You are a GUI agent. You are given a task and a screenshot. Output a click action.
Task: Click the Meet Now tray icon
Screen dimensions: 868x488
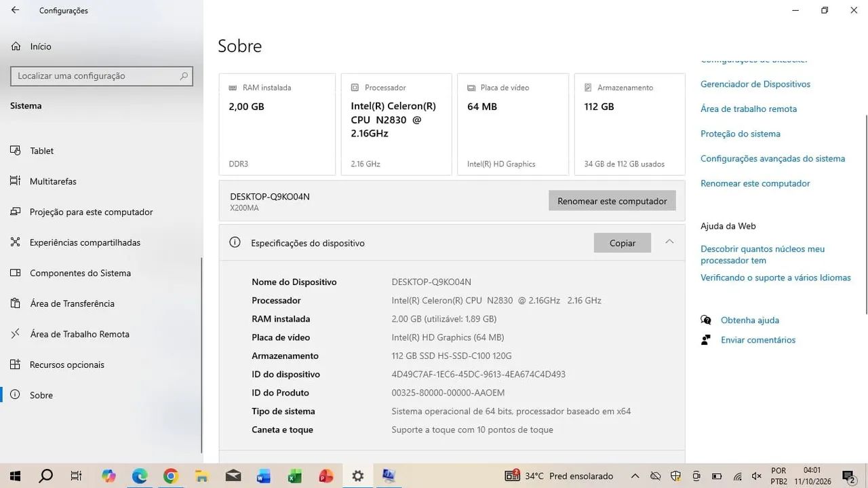tap(696, 476)
